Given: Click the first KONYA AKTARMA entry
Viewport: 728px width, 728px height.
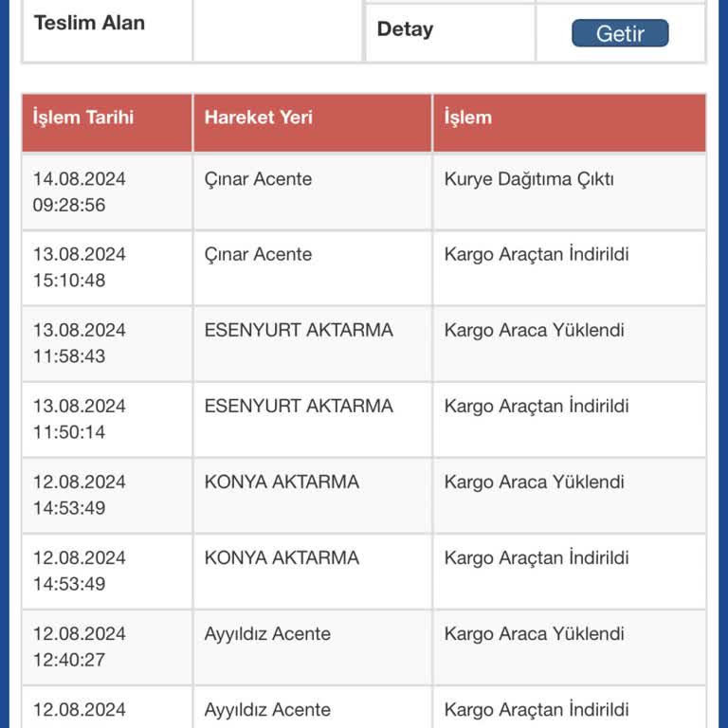Looking at the screenshot, I should [x=282, y=482].
